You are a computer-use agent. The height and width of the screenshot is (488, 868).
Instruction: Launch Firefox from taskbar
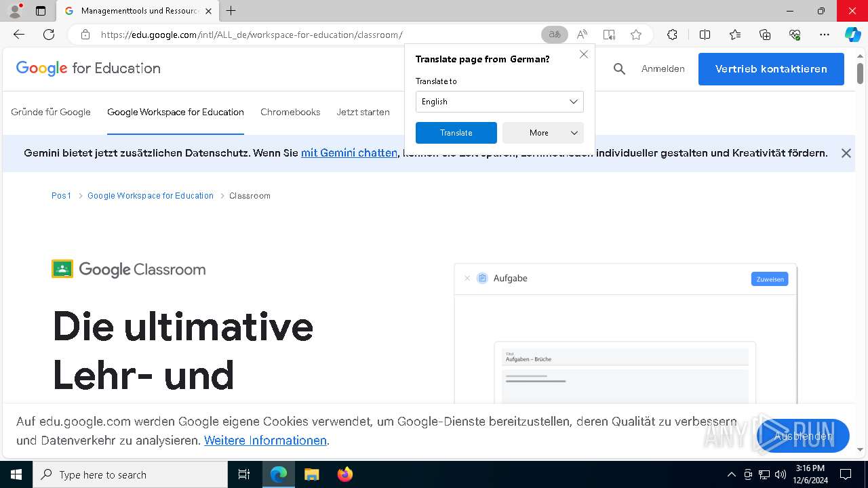345,474
